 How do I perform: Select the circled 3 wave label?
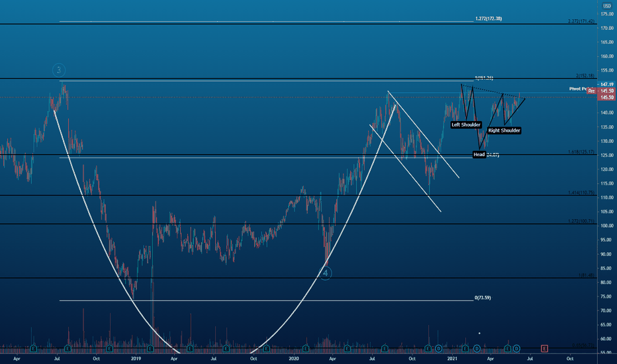click(x=59, y=70)
